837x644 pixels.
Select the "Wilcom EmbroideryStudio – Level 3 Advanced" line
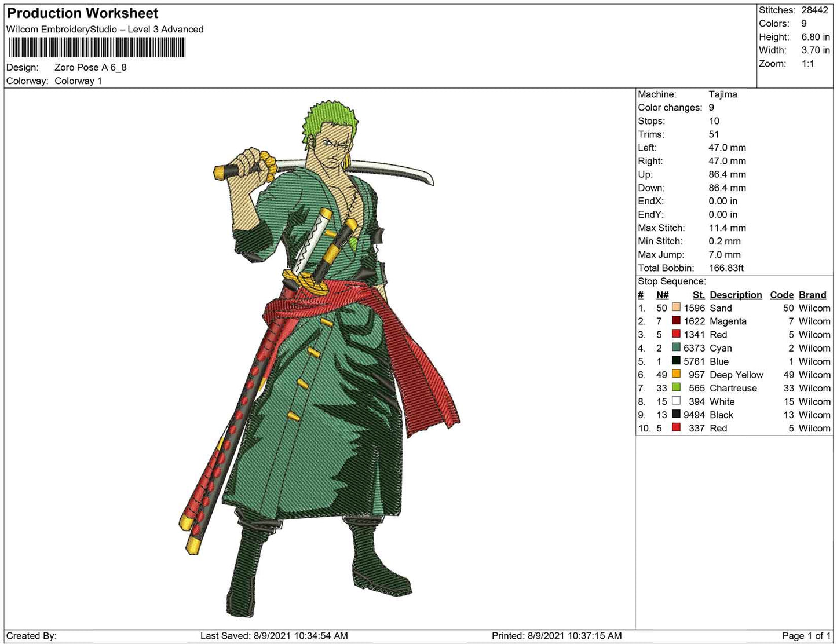[x=105, y=30]
